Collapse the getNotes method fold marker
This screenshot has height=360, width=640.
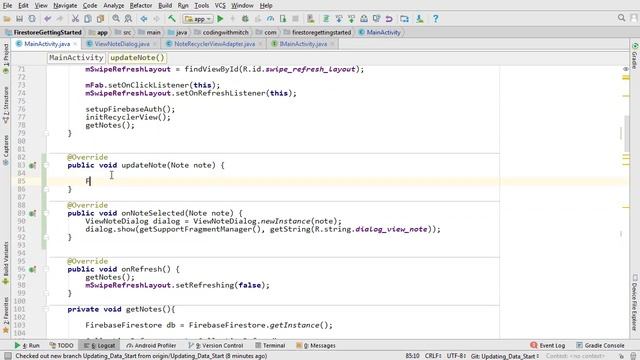pos(46,309)
